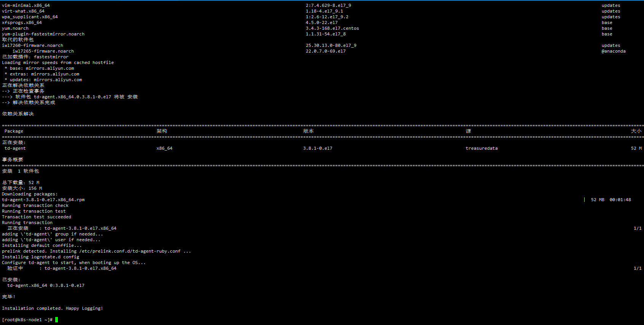This screenshot has height=325, width=644.
Task: Click the 总下载量 52 M line
Action: 21,183
